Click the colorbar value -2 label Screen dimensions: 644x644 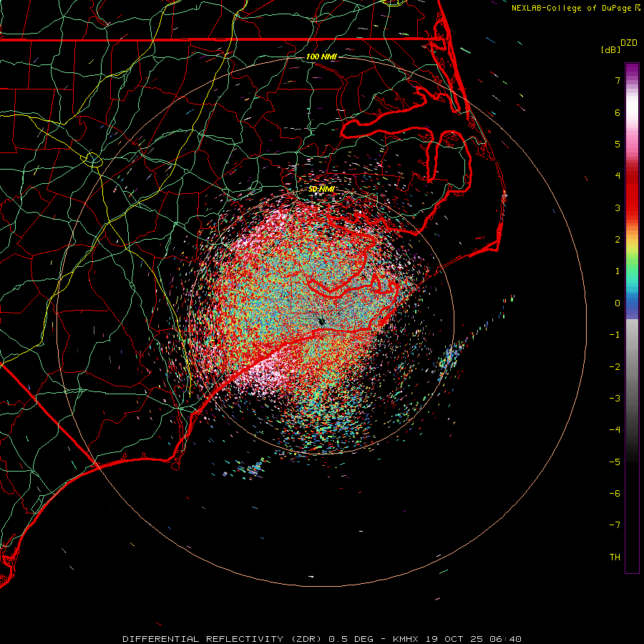coord(615,367)
